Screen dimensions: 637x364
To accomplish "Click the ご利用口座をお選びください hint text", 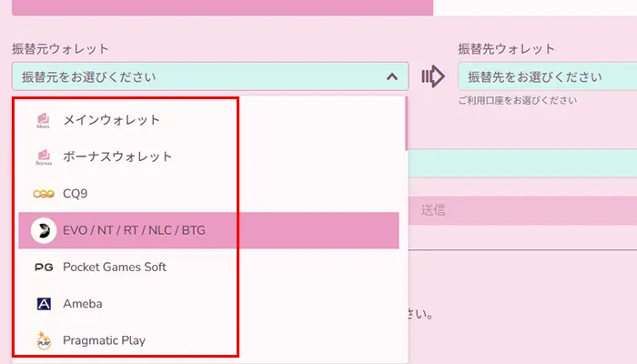I will [518, 100].
